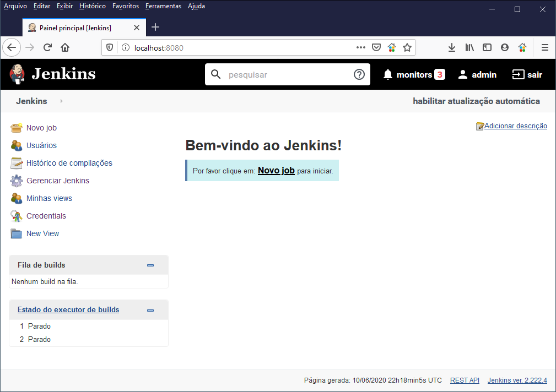
Task: Open the Ferramentas menu
Action: pos(163,6)
